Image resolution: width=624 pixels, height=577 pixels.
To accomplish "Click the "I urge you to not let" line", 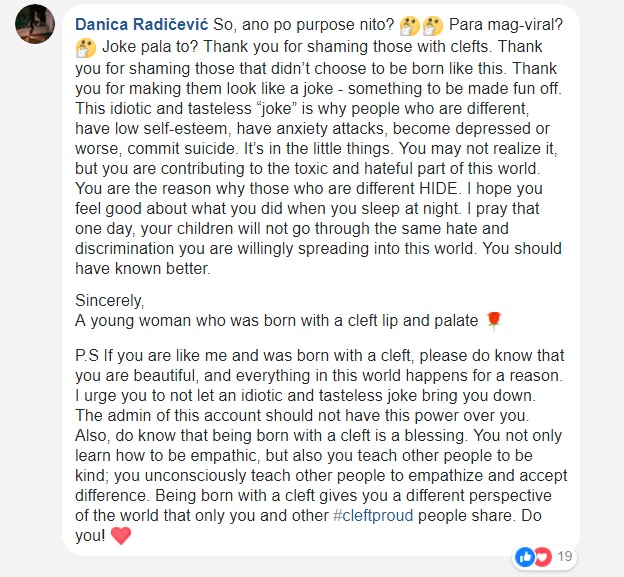I will (x=306, y=396).
